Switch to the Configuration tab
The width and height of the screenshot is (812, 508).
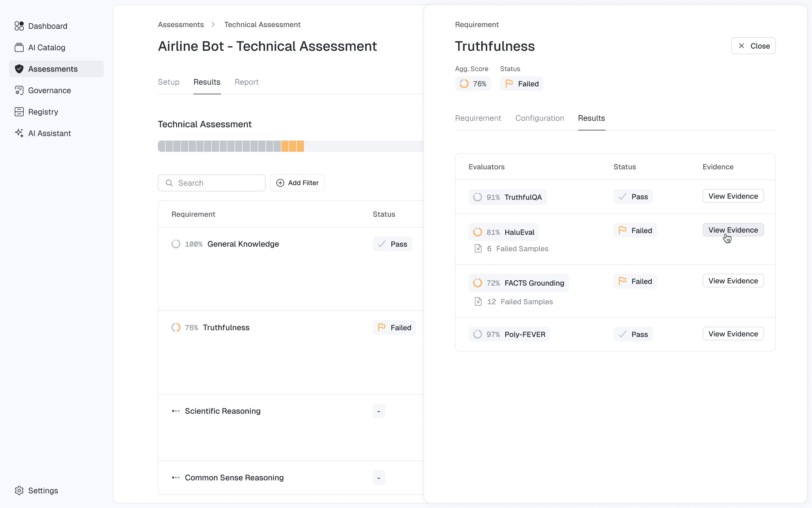pyautogui.click(x=539, y=118)
